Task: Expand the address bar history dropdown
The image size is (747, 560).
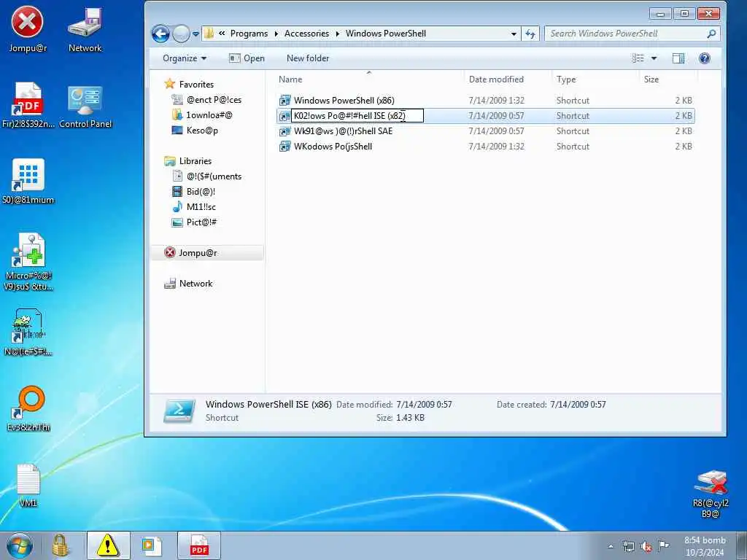Action: click(x=514, y=34)
